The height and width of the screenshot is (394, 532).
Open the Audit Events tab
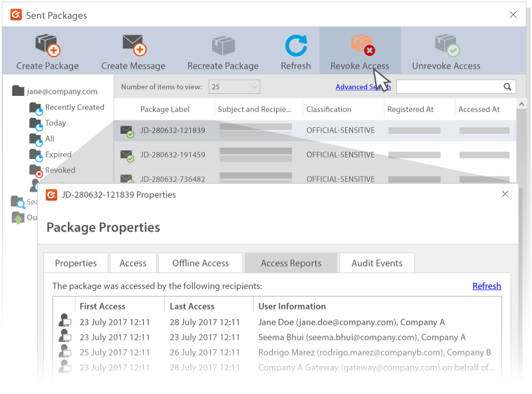pyautogui.click(x=377, y=263)
